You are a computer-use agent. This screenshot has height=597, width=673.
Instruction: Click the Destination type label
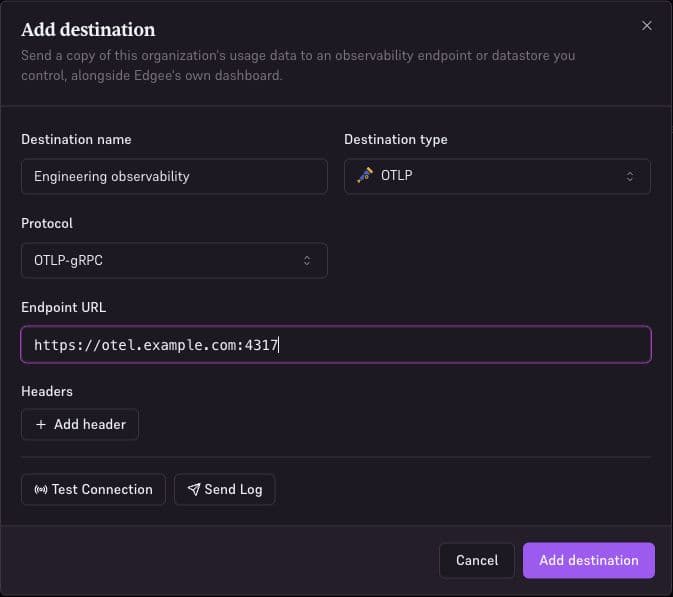click(396, 139)
